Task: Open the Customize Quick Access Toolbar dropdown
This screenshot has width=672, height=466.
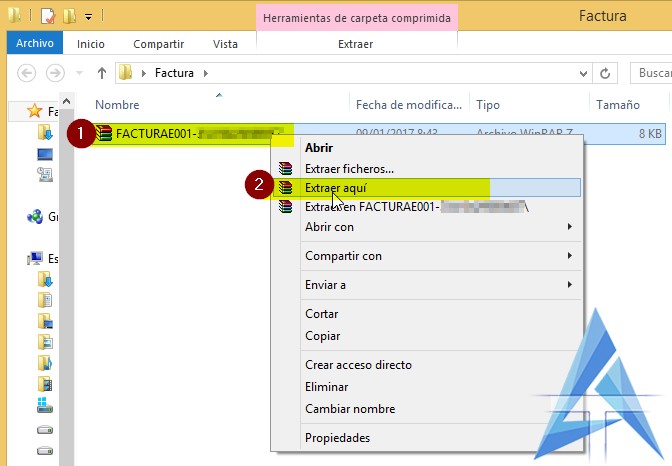Action: click(88, 17)
